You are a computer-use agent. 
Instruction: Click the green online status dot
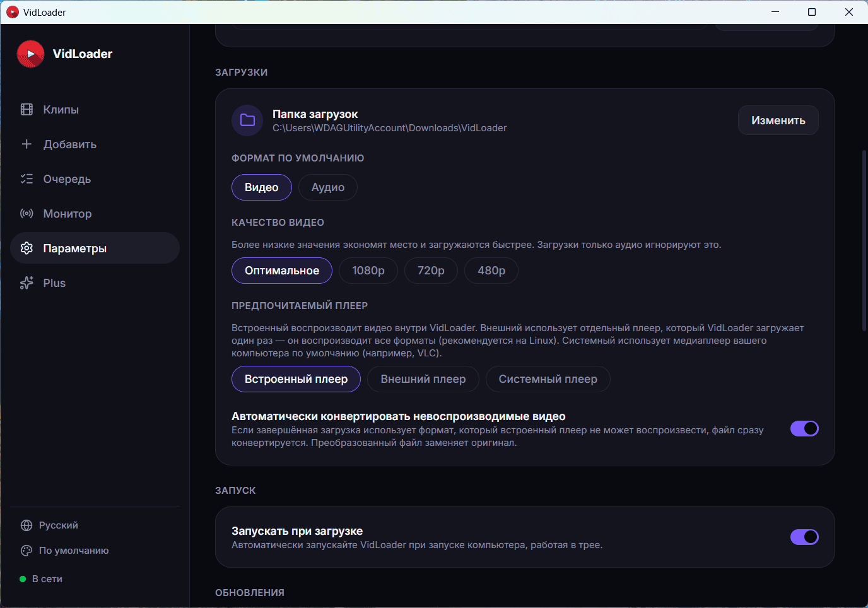pos(23,579)
